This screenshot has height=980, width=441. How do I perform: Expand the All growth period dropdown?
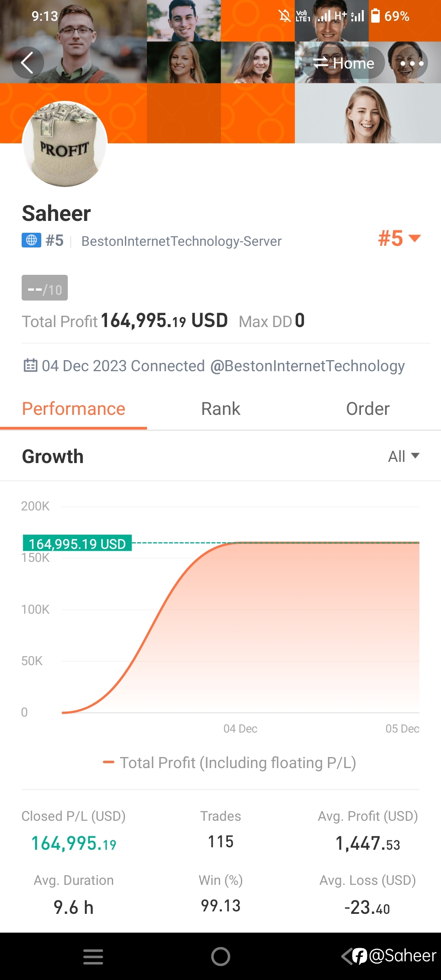[403, 456]
